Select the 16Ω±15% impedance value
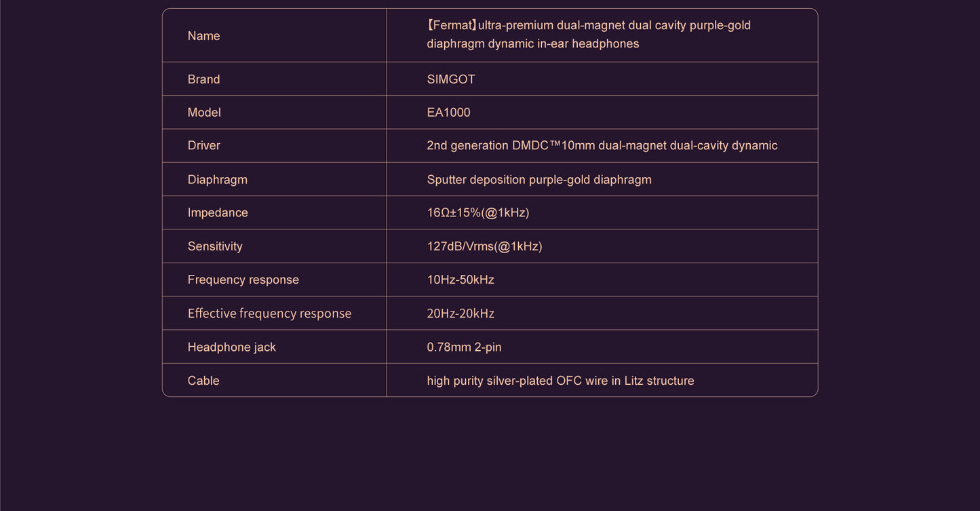 point(477,213)
